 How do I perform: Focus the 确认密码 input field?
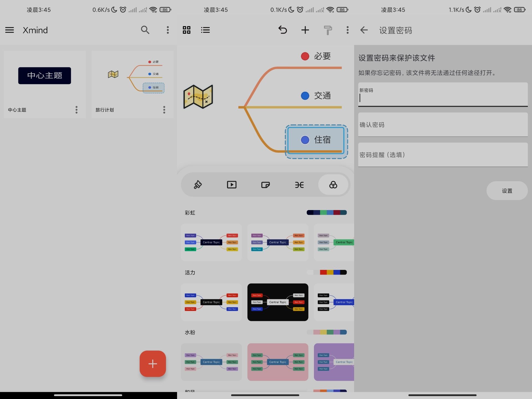coord(443,125)
